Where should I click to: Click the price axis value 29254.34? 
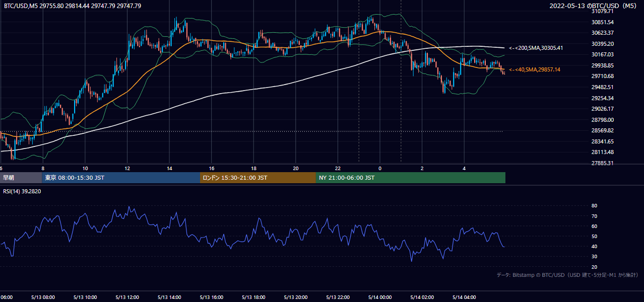pyautogui.click(x=602, y=98)
